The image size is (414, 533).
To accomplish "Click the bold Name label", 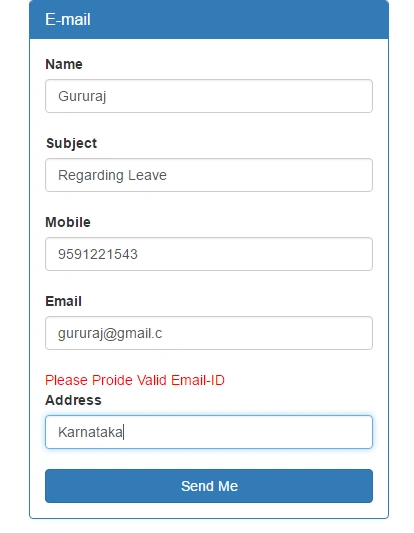I will click(x=64, y=64).
